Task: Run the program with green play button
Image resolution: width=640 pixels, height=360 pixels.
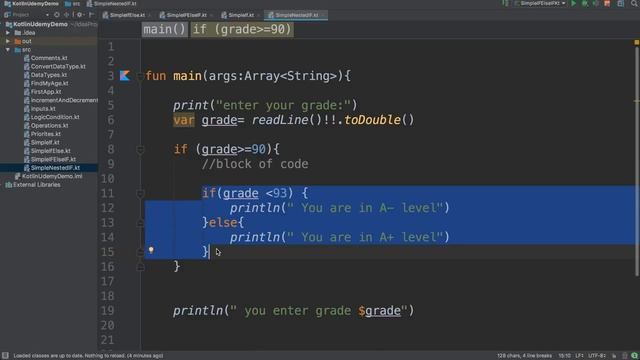Action: point(574,4)
